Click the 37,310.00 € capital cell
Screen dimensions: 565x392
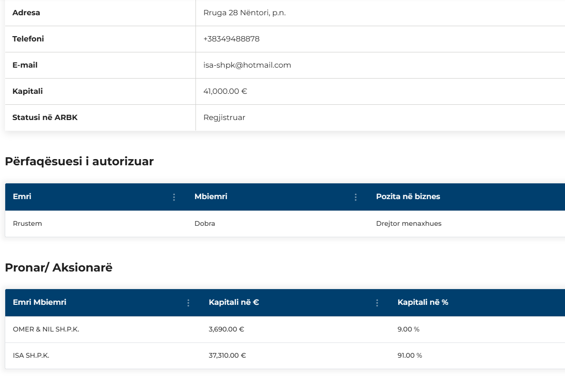(227, 355)
